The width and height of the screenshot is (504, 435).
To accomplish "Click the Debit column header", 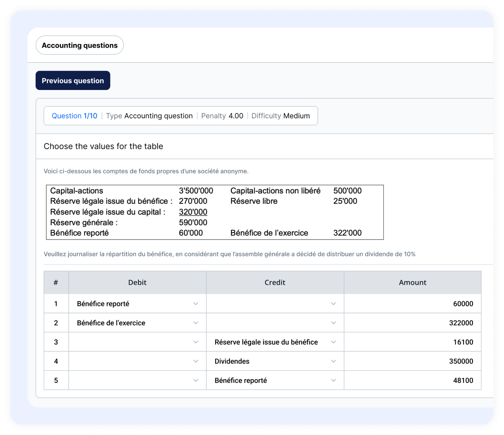I will tap(137, 282).
